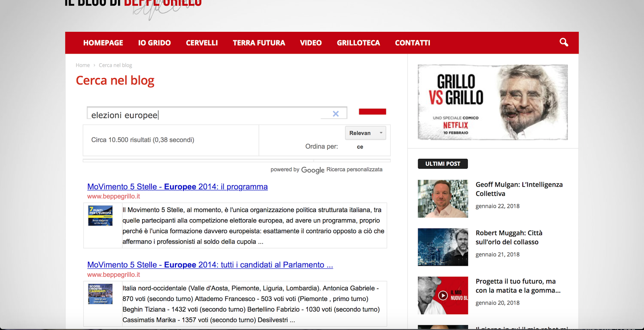Click www.beppegrillo.it URL under the 'il programma' result

(x=114, y=196)
